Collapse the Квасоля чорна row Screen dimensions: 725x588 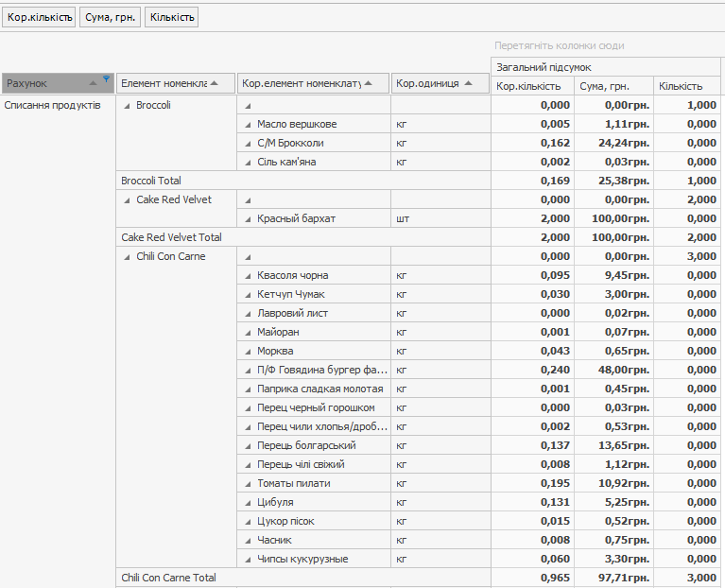pyautogui.click(x=248, y=276)
